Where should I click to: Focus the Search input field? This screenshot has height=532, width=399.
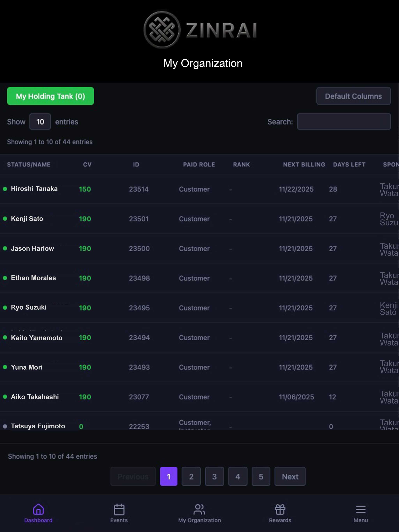point(344,122)
